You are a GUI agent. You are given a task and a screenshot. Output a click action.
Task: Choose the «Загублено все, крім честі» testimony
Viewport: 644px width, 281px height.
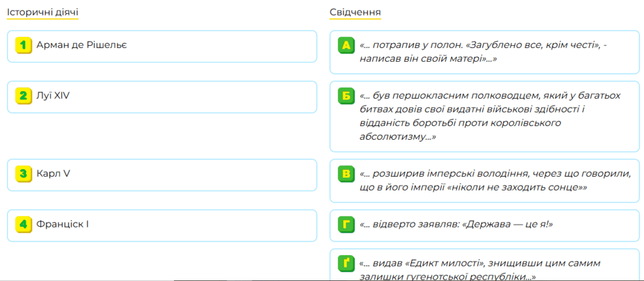point(484,52)
